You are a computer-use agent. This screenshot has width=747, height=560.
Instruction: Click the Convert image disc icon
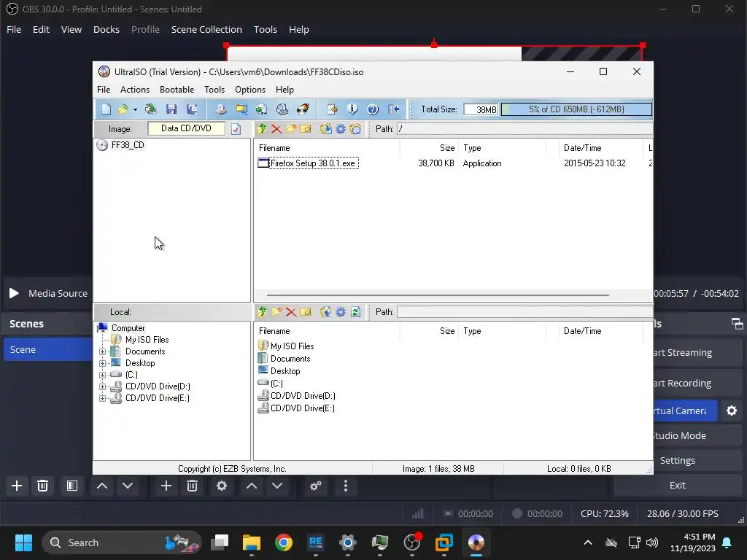tap(262, 109)
